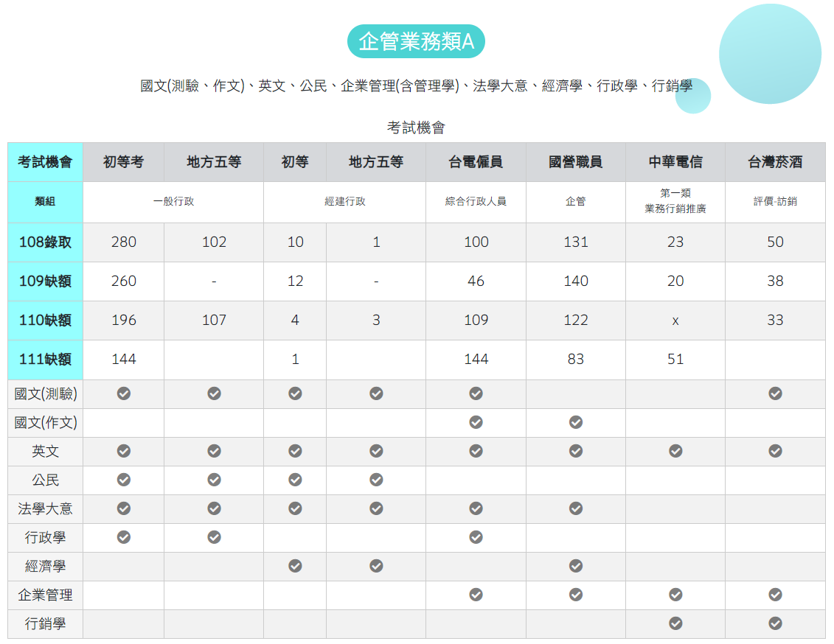Click the 公民 checkmark under 初等考

click(x=124, y=480)
